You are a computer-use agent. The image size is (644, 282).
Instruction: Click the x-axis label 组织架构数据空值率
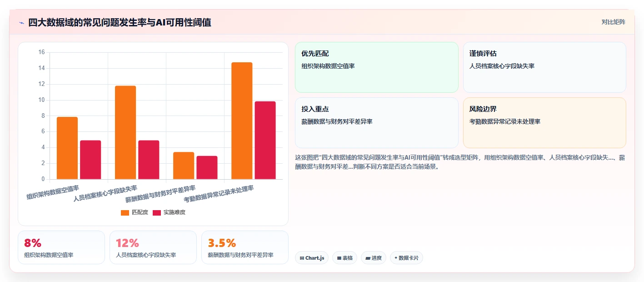click(x=53, y=193)
